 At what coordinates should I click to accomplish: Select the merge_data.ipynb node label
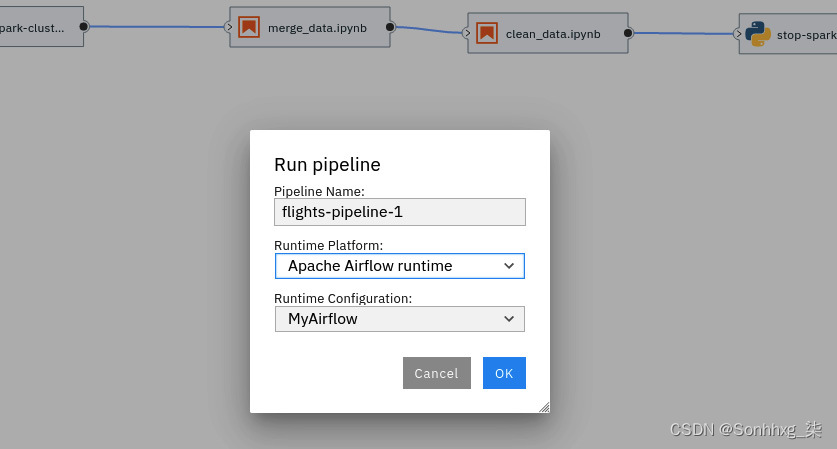[x=317, y=28]
